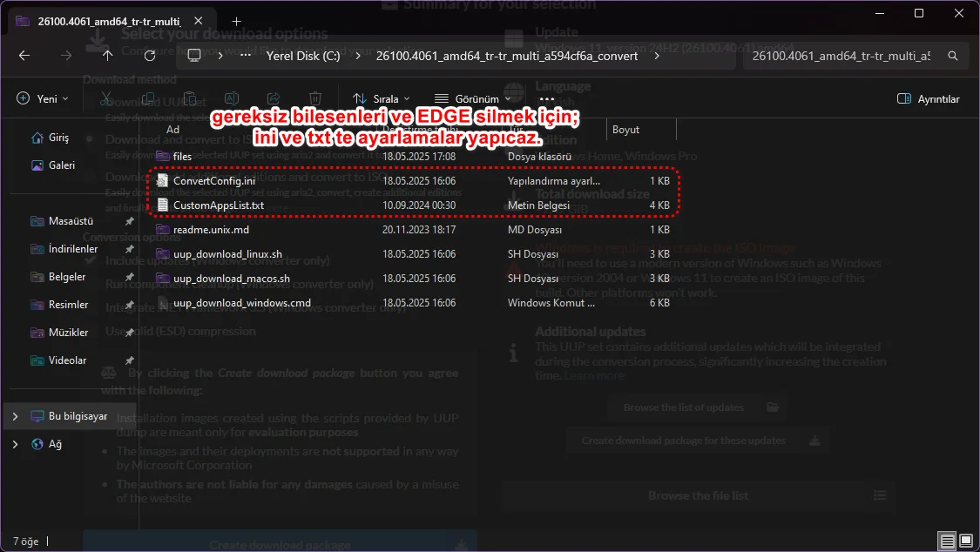Select uup_download_windows.cmd file

coord(413,302)
